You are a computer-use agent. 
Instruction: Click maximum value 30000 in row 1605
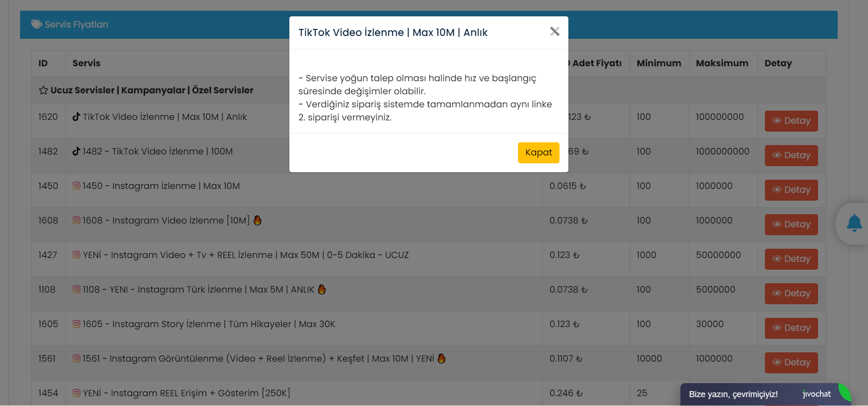click(x=710, y=324)
